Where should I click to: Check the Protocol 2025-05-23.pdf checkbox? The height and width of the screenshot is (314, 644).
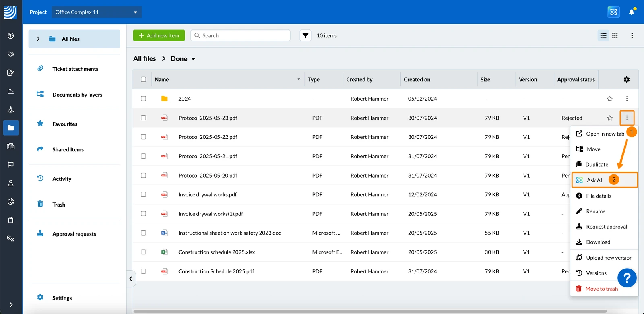click(x=143, y=118)
